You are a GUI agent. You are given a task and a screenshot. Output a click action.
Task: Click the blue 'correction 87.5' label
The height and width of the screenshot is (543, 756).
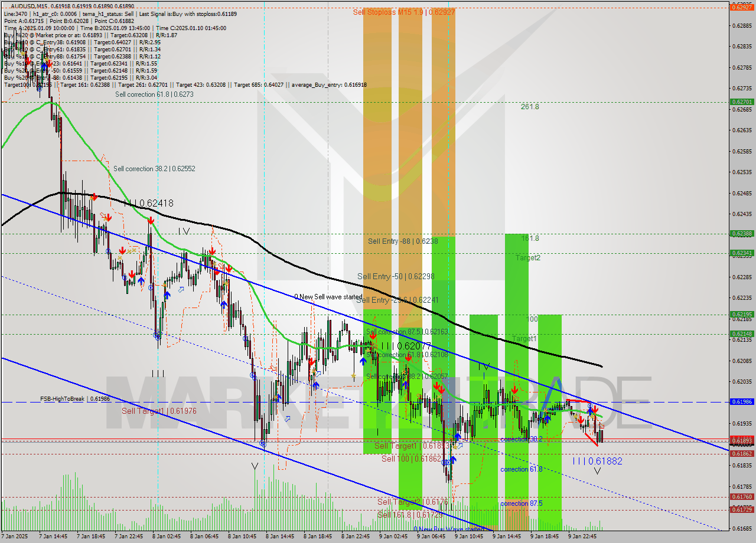[521, 503]
